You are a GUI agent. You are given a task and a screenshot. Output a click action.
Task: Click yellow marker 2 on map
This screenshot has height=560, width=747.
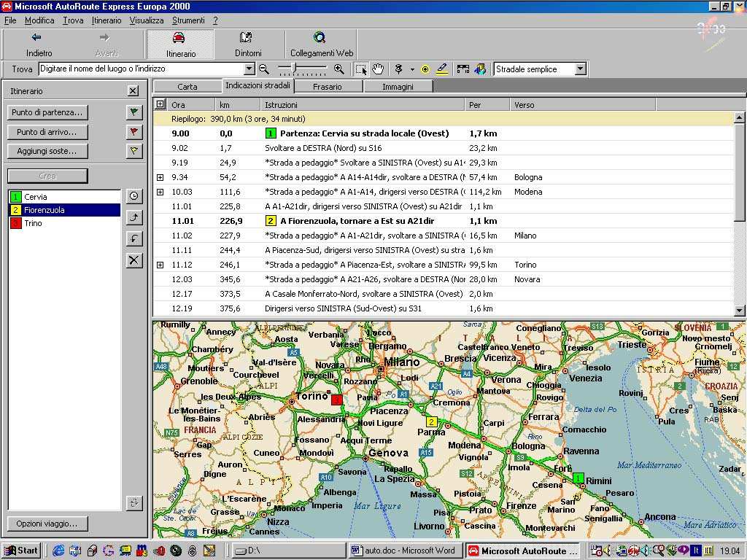click(x=431, y=422)
